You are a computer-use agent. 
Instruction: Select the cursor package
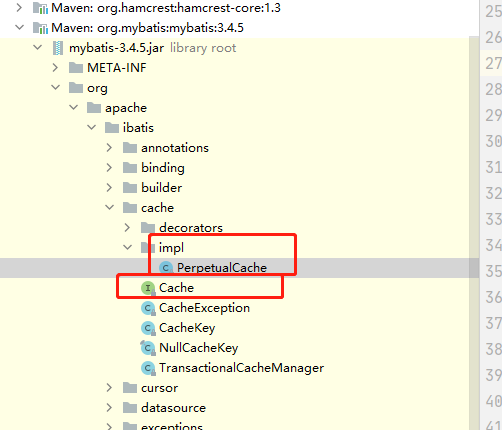(159, 388)
